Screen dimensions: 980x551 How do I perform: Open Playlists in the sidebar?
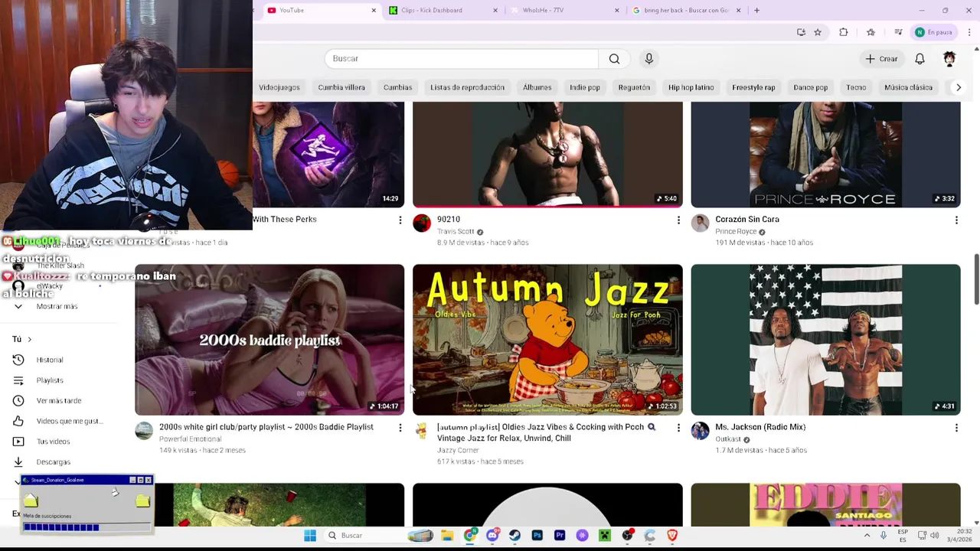point(50,380)
